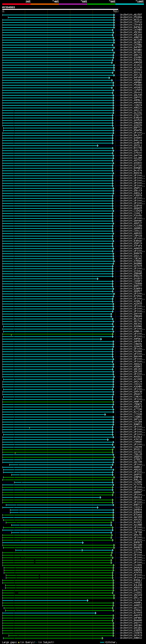Select label UniRef100_B9SWB0
This screenshot has width=146, height=644.
point(131,50)
